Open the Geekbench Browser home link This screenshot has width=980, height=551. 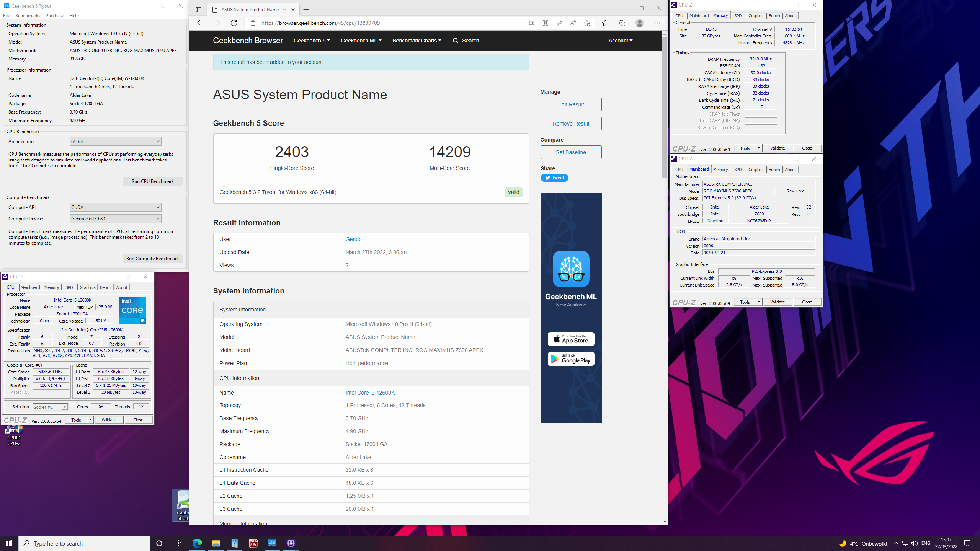(248, 41)
